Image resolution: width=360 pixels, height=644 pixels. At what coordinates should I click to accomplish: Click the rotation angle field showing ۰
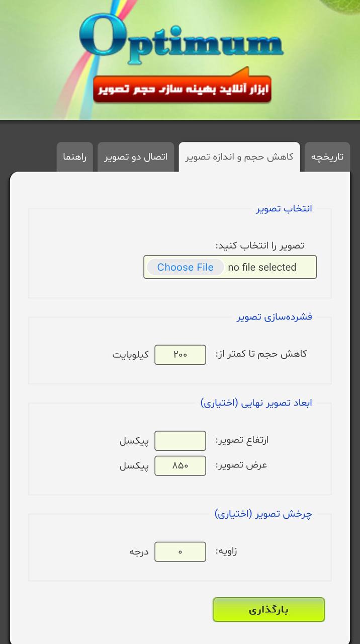tap(180, 552)
